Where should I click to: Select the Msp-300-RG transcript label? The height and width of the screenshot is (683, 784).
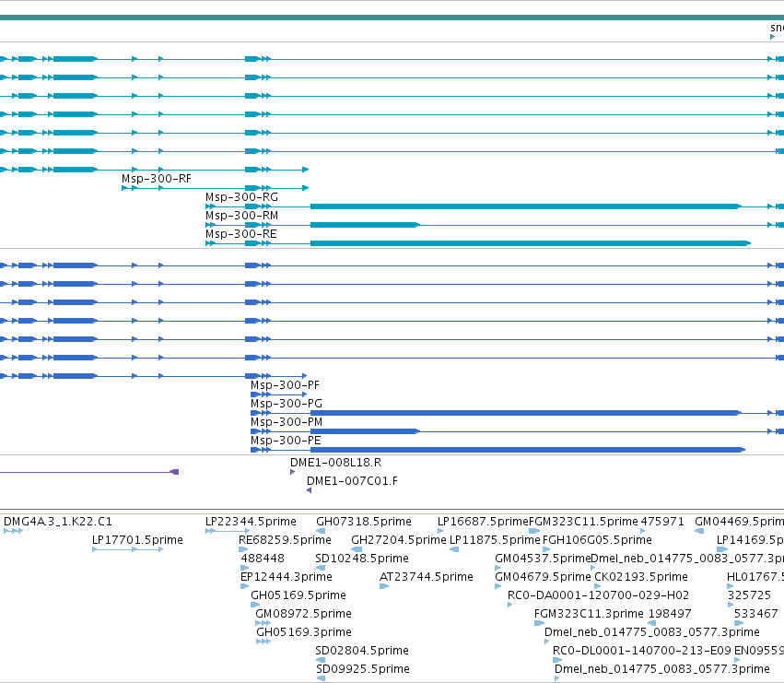coord(241,197)
